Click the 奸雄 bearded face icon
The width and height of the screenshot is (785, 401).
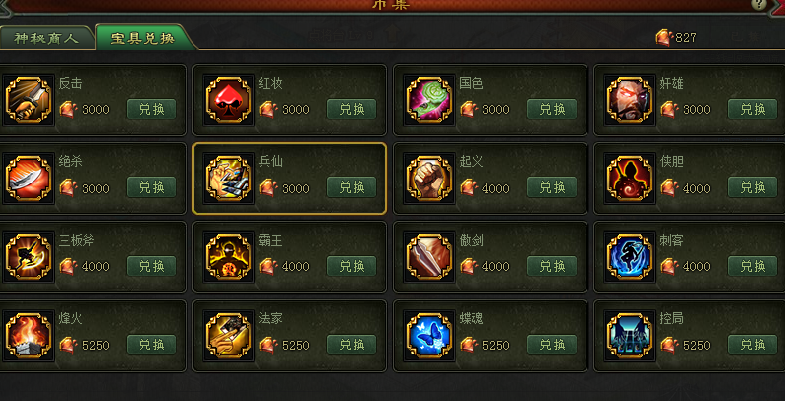pyautogui.click(x=629, y=100)
